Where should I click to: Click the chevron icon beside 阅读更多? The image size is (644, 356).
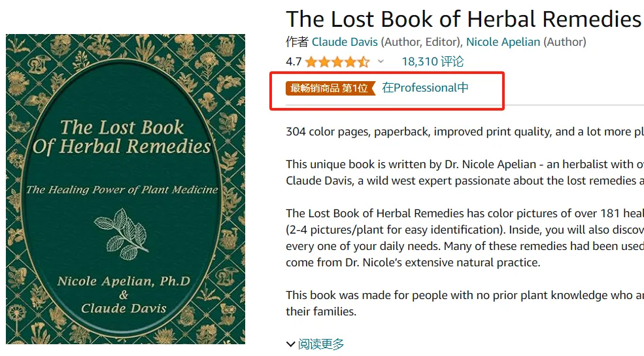pos(291,344)
